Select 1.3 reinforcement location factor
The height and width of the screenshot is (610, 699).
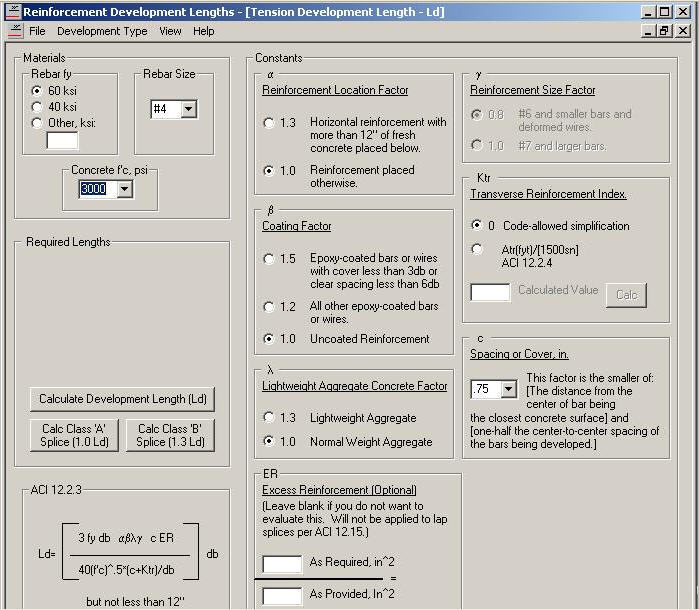(x=269, y=123)
